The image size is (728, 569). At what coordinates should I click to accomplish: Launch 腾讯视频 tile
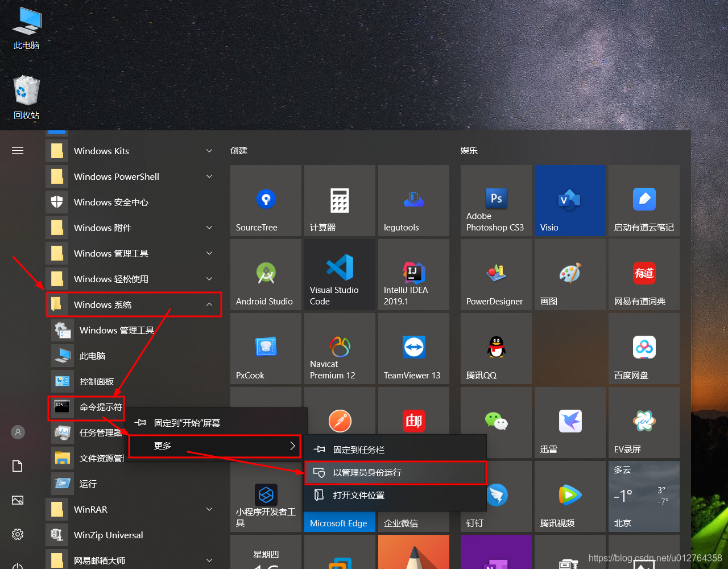[570, 496]
